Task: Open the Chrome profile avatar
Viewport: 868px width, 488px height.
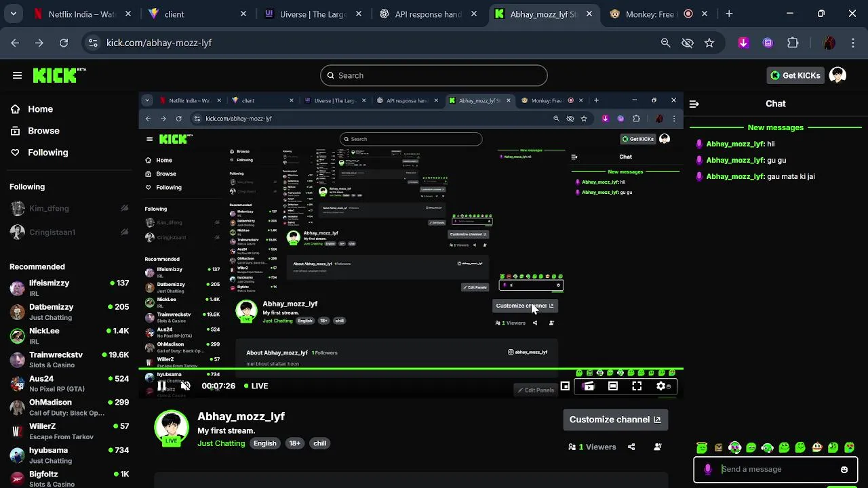Action: click(829, 43)
